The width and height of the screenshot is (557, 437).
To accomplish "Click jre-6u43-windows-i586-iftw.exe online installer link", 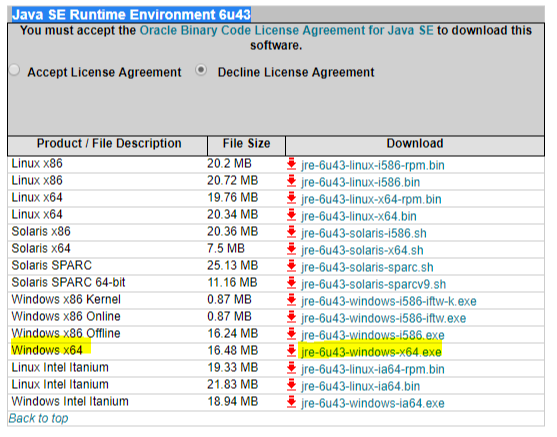I will tap(384, 318).
